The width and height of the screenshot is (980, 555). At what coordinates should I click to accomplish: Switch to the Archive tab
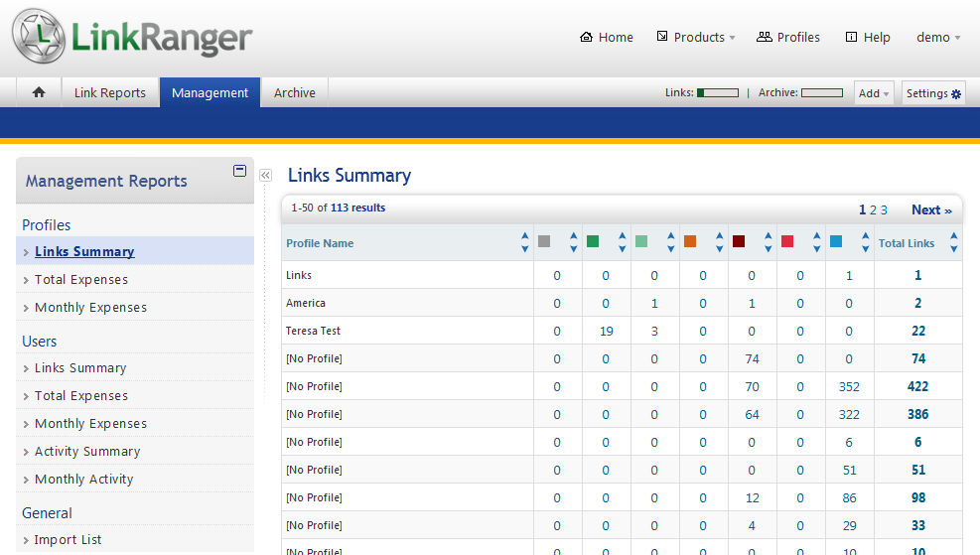click(x=295, y=92)
